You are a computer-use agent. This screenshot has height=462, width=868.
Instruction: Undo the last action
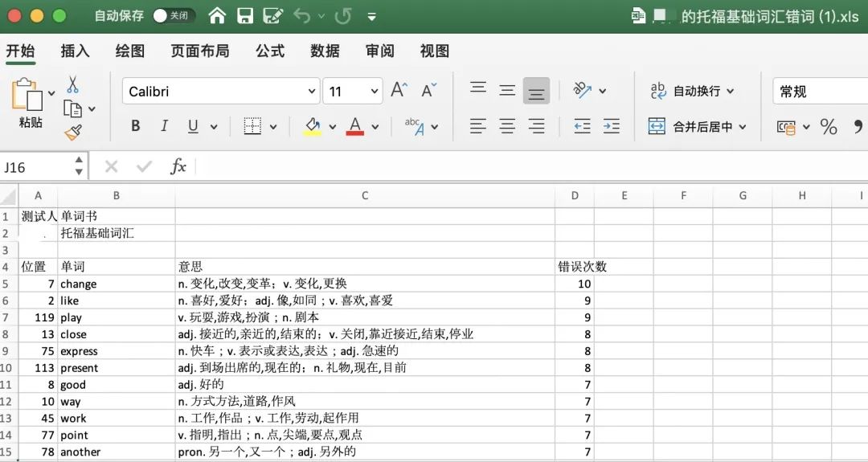302,15
